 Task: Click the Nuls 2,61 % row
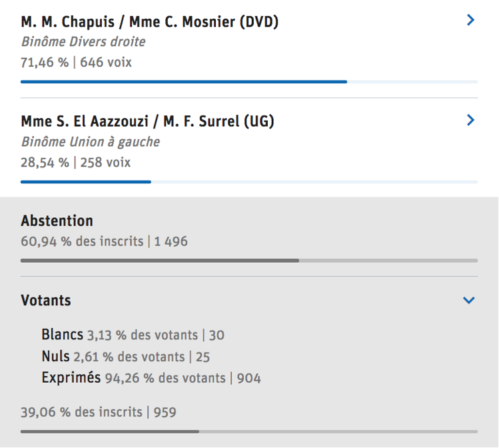tap(126, 357)
